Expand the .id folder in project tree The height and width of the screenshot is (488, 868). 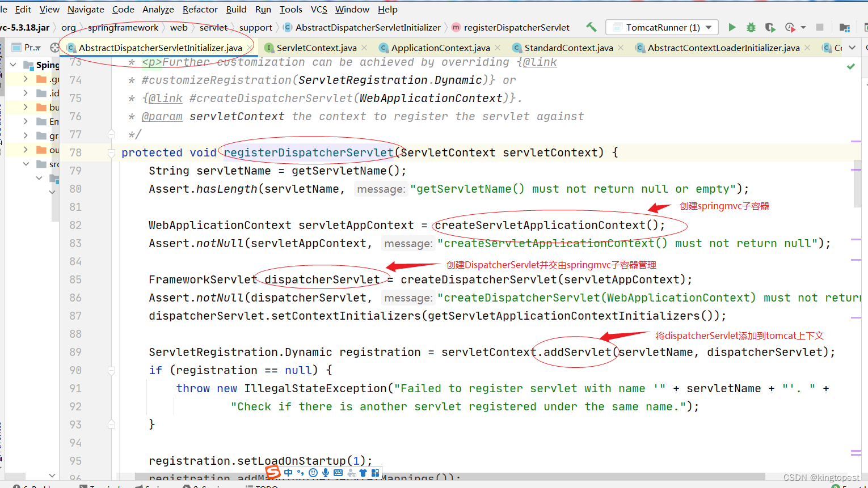tap(26, 93)
